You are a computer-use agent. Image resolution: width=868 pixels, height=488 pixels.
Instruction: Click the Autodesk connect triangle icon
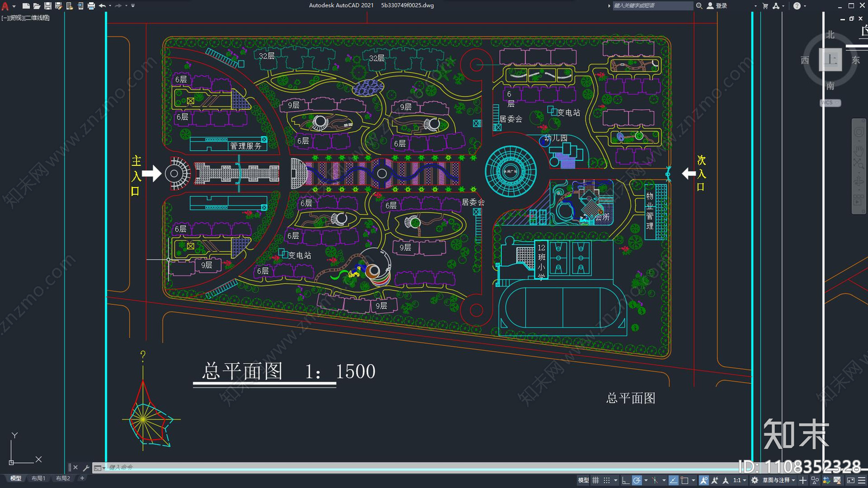tap(776, 6)
